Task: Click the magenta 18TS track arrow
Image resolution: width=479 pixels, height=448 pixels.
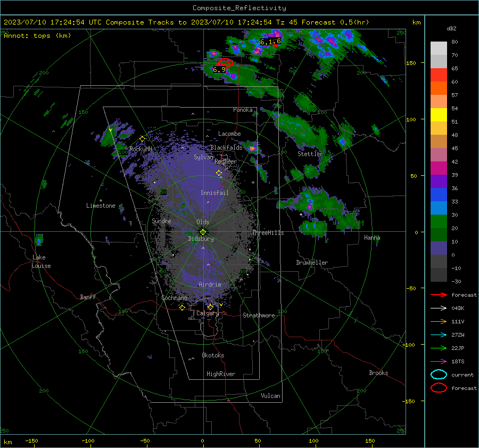Action: pos(439,362)
